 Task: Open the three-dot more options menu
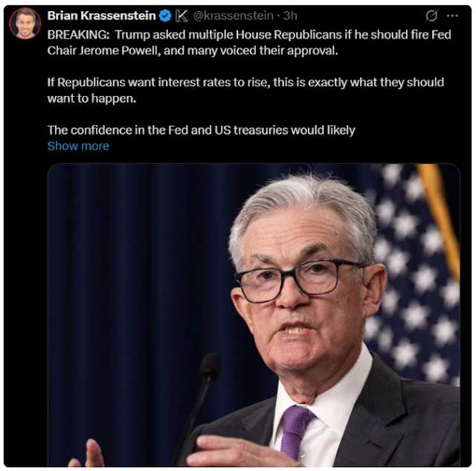(452, 16)
